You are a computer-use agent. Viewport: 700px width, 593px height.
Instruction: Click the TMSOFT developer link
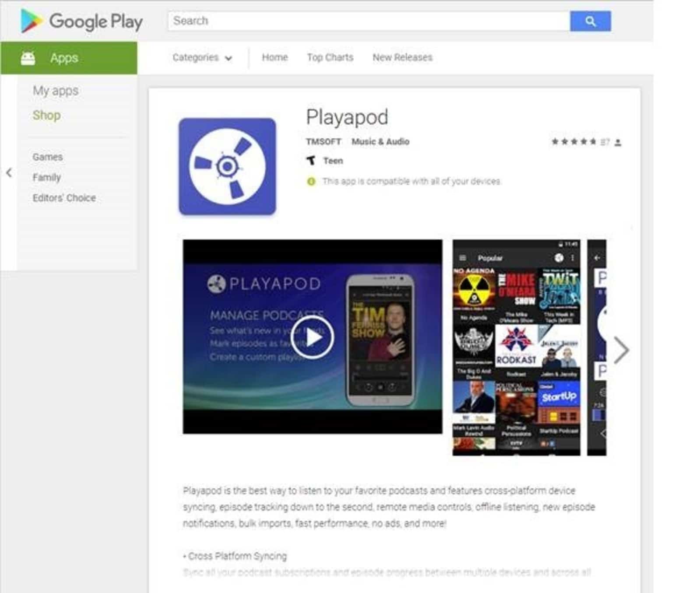[x=324, y=141]
